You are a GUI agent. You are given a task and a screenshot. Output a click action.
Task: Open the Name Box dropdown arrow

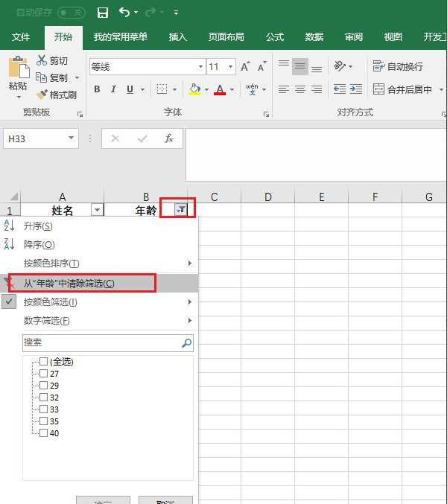(x=71, y=138)
